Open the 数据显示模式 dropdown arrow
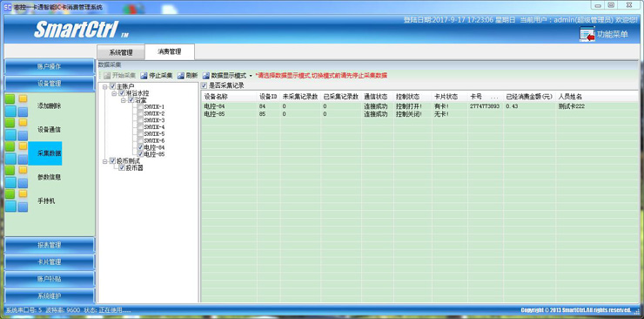The width and height of the screenshot is (644, 319). click(251, 76)
